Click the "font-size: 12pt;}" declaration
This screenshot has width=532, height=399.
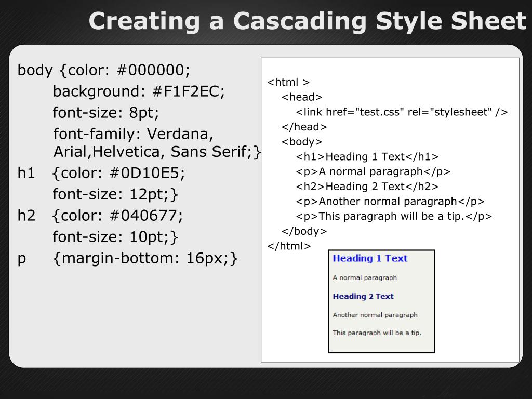coord(115,194)
